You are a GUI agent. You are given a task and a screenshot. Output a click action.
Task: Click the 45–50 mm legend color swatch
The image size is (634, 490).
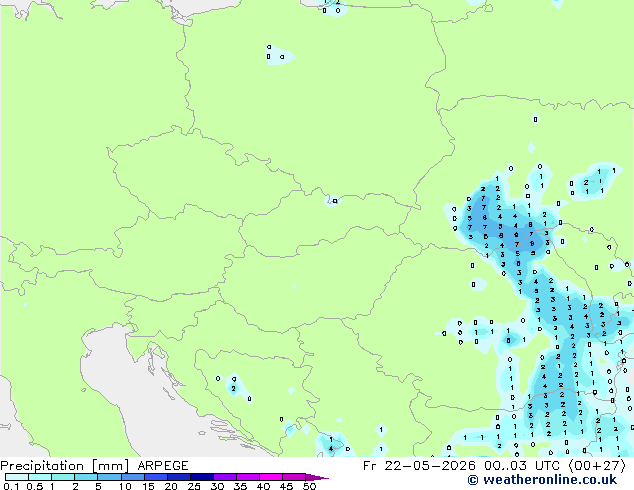(294, 477)
